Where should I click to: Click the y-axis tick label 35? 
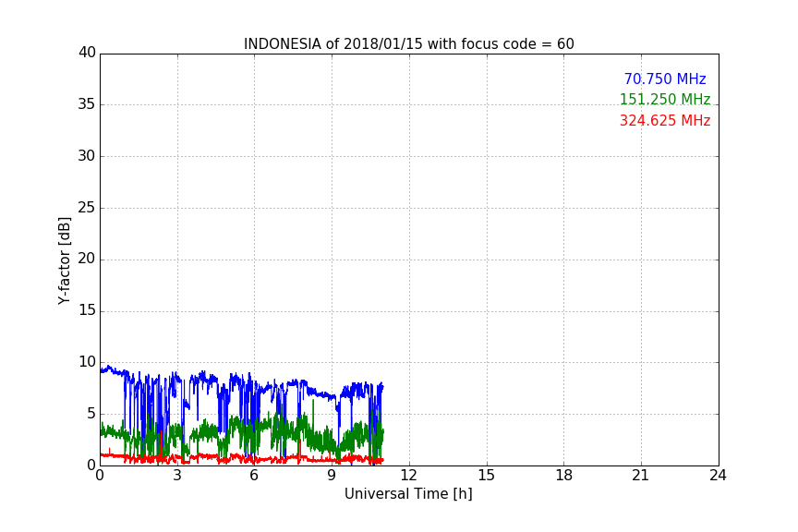tap(87, 104)
